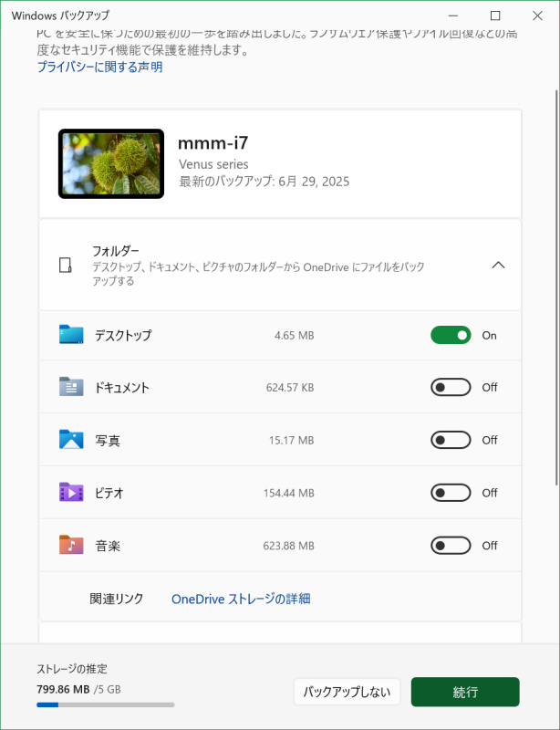
Task: Click the Pictures (写真) folder icon
Action: click(x=71, y=440)
